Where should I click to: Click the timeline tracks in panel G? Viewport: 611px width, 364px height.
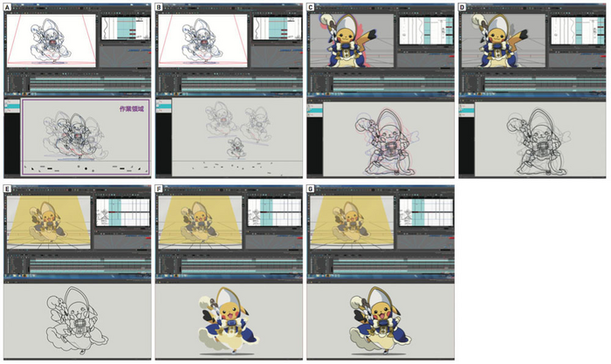click(393, 265)
